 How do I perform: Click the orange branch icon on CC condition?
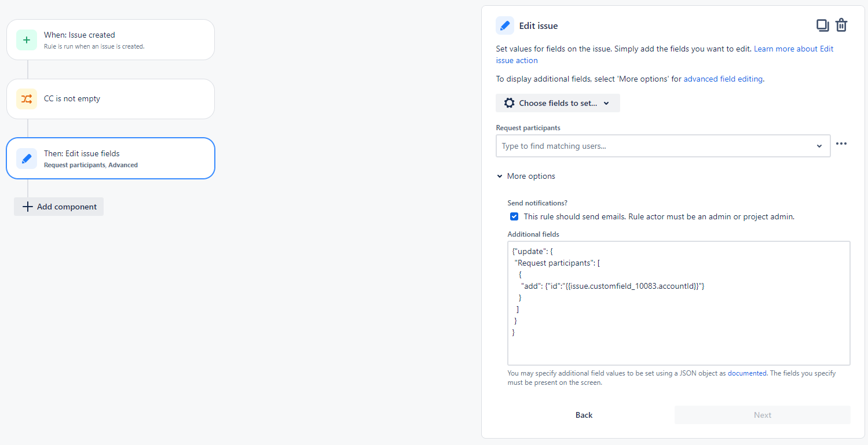pos(26,99)
